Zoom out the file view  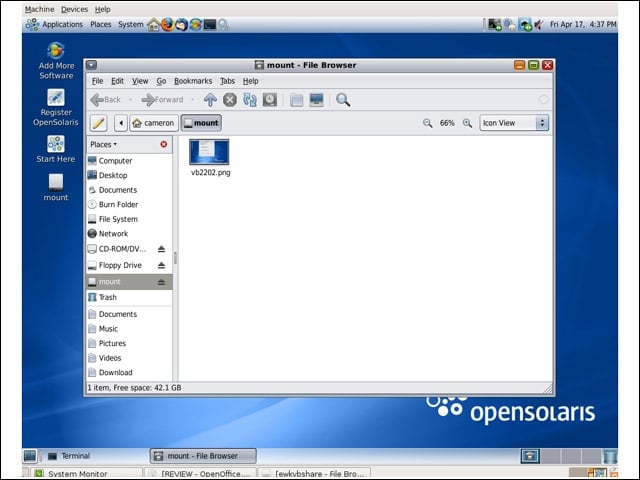click(x=427, y=123)
